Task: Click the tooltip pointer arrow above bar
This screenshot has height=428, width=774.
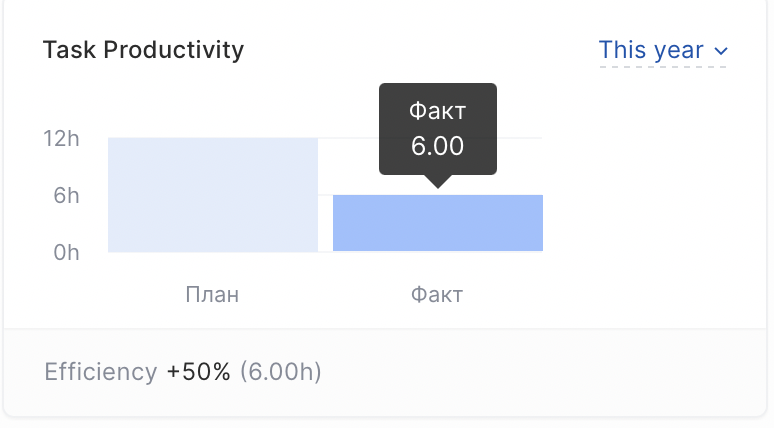Action: (x=438, y=181)
